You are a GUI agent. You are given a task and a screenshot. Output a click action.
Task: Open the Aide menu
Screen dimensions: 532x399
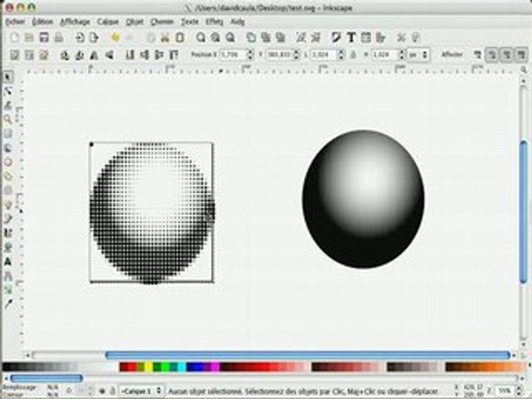(x=237, y=22)
